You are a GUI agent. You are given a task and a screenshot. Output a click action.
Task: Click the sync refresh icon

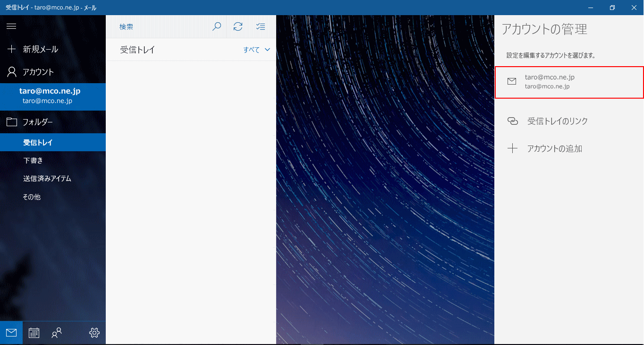[238, 27]
